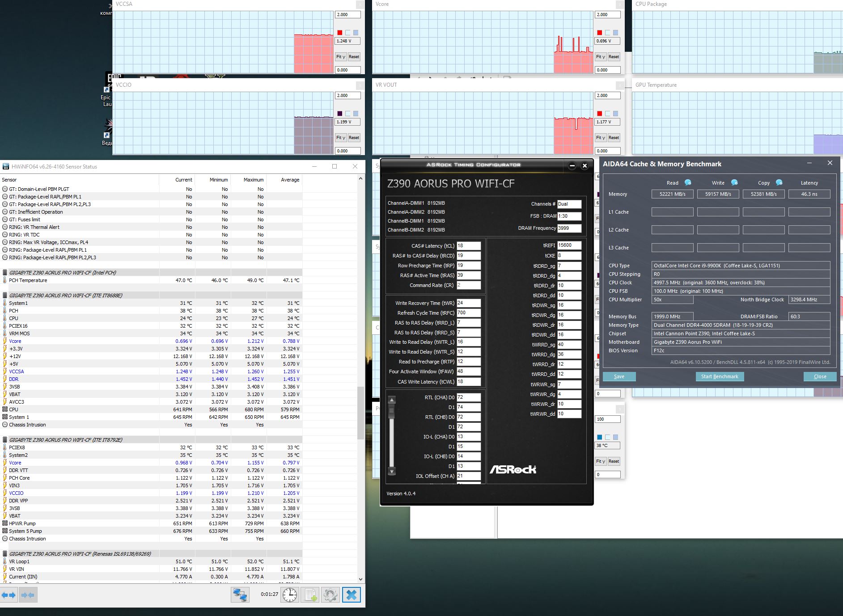Image resolution: width=843 pixels, height=616 pixels.
Task: Click the Renesas ISL69138/69269 sensor group header
Action: point(151,554)
